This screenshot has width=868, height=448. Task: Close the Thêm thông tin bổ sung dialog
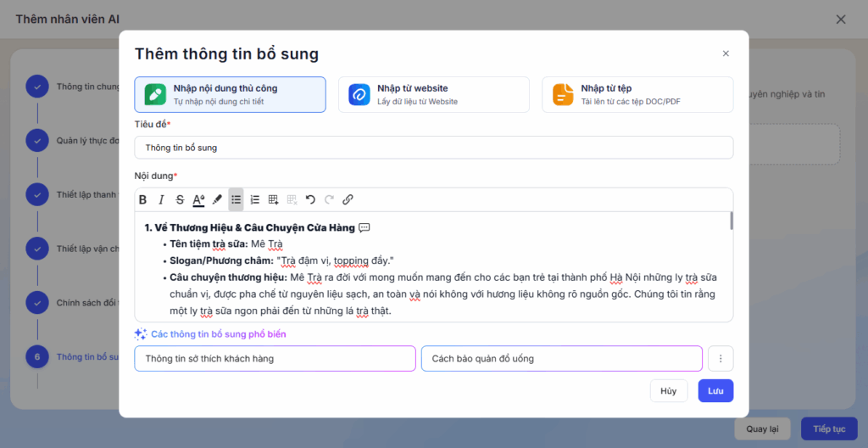click(x=726, y=53)
